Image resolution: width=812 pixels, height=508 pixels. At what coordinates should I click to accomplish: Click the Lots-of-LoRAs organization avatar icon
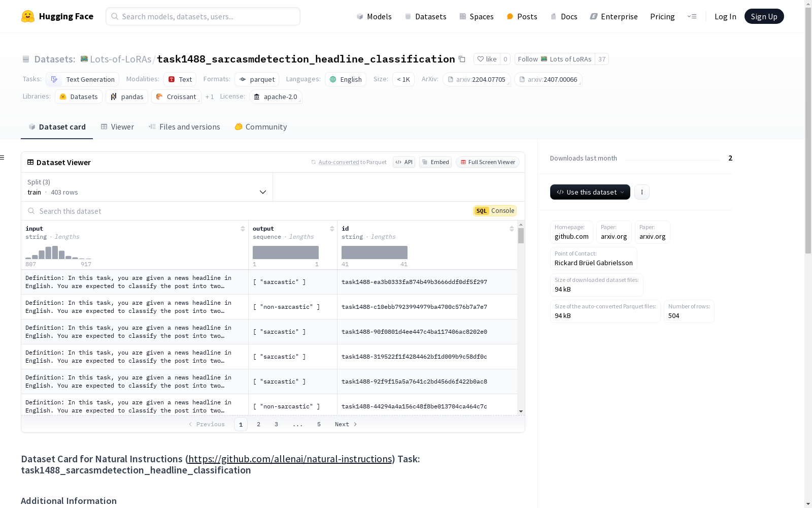pos(84,59)
